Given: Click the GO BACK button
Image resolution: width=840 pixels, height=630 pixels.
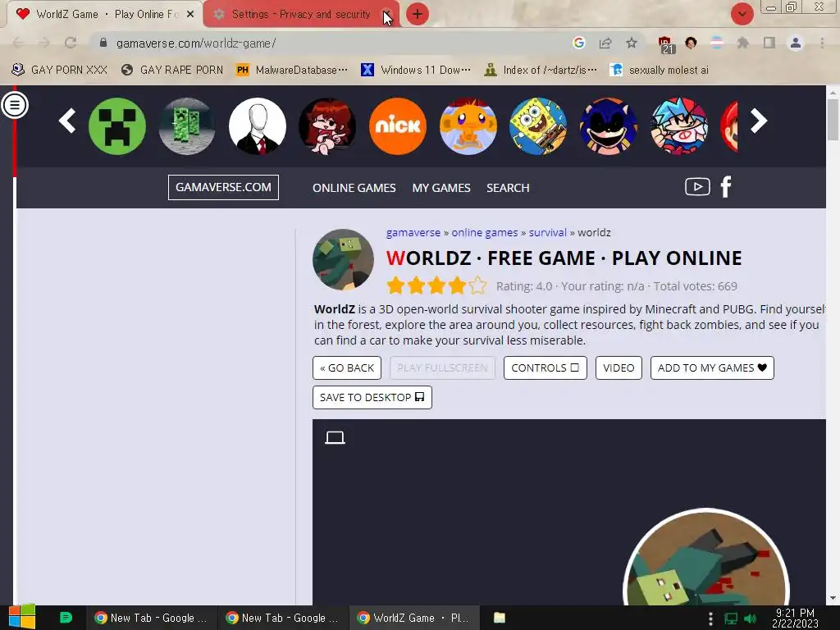Looking at the screenshot, I should (347, 368).
